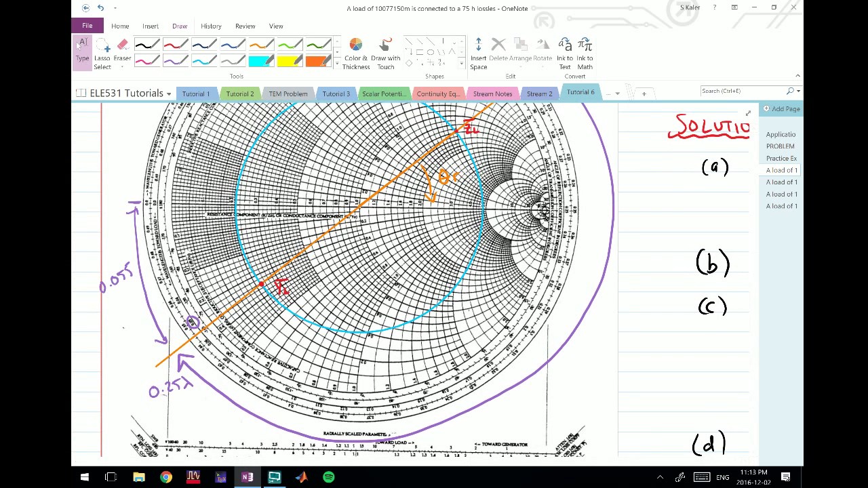This screenshot has height=488, width=868.
Task: Open the PROBLEM page in page list
Action: click(x=781, y=146)
